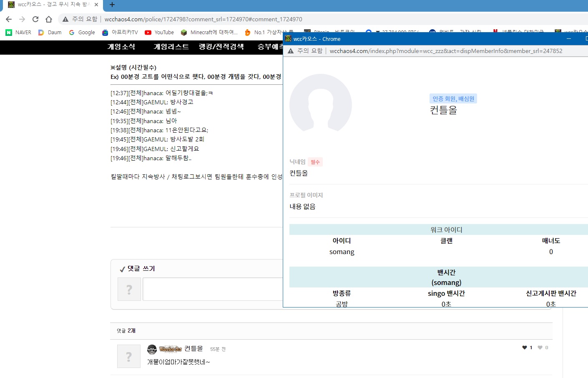Open the Daum bookmark
Viewport: 588px width, 378px height.
[50, 32]
